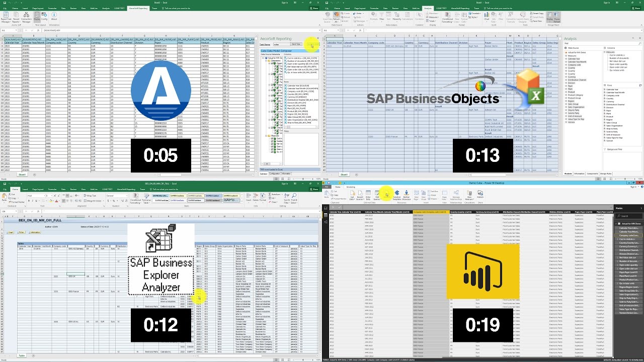Click Publish in Power BI ribbon
This screenshot has width=644, height=362.
pyautogui.click(x=480, y=194)
